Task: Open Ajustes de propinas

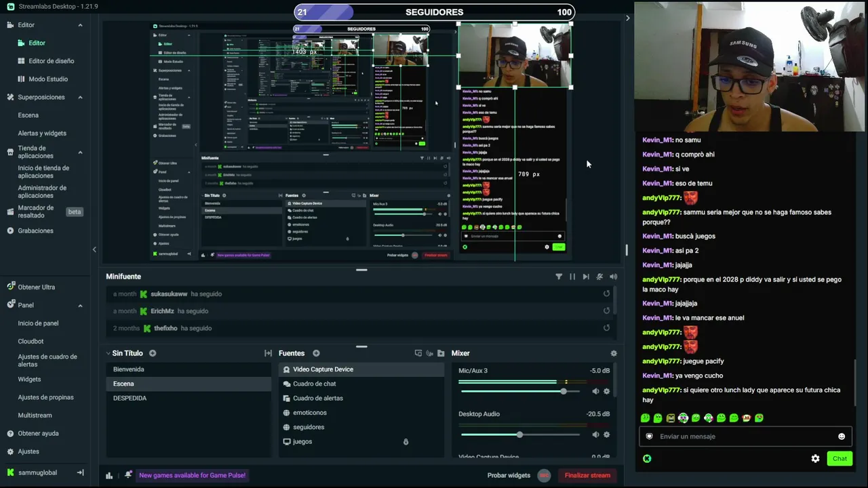Action: tap(45, 398)
